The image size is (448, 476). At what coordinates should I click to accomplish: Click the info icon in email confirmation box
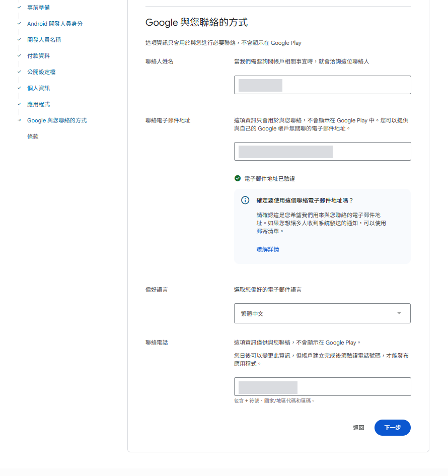[245, 200]
